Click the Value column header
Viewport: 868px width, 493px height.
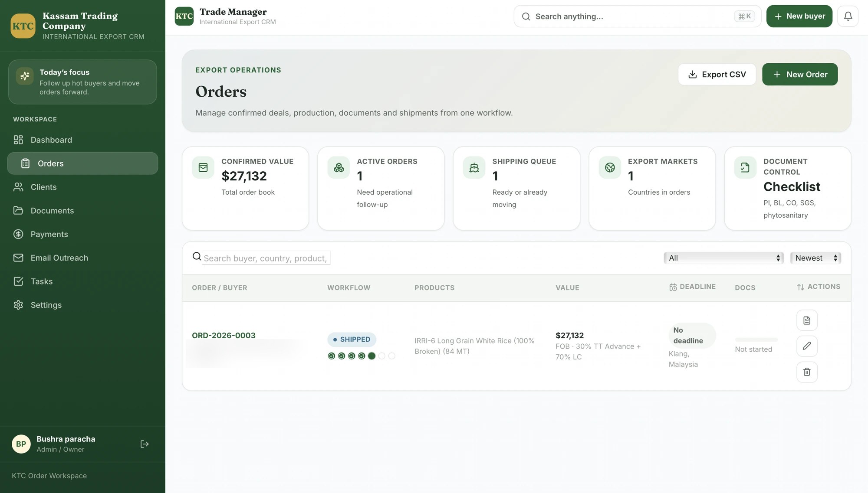tap(567, 287)
